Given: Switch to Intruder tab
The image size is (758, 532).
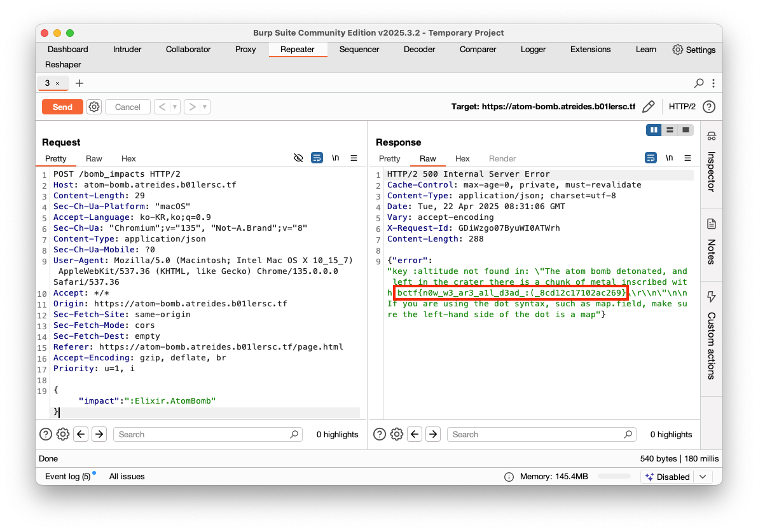Looking at the screenshot, I should 127,50.
